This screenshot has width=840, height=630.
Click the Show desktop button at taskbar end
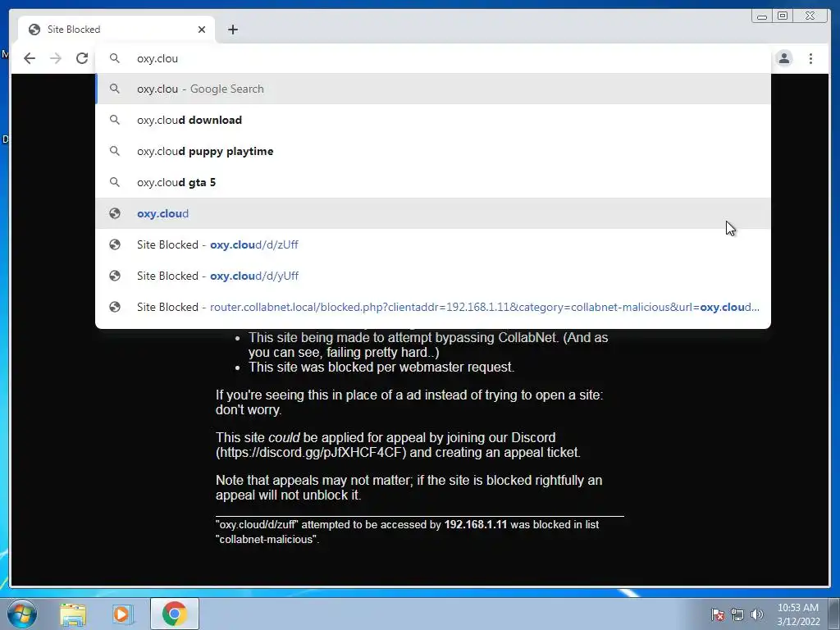pos(835,614)
